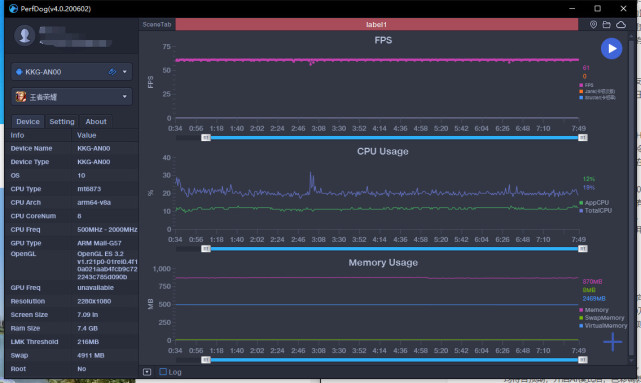Toggle SwapMemory legend series
This screenshot has height=383, width=641.
pyautogui.click(x=602, y=318)
